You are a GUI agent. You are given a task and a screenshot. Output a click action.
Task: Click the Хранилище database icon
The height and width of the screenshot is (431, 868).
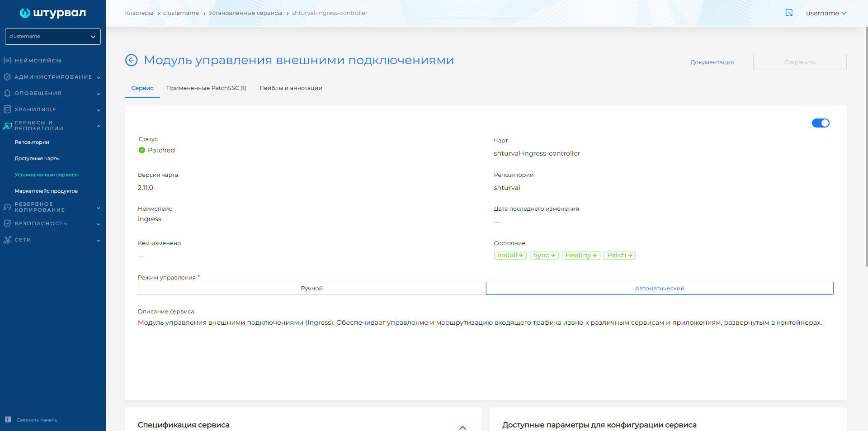click(x=7, y=109)
